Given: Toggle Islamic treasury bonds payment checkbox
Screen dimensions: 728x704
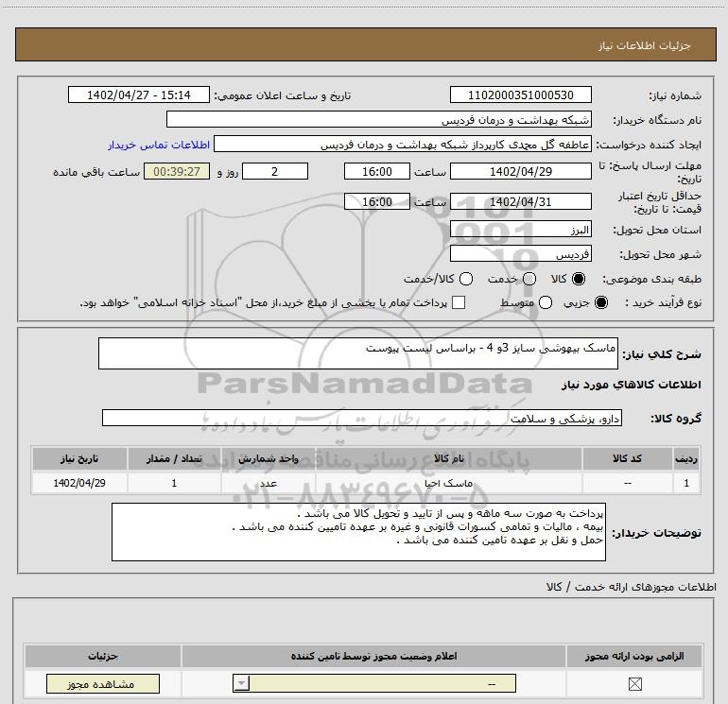Looking at the screenshot, I should click(459, 302).
